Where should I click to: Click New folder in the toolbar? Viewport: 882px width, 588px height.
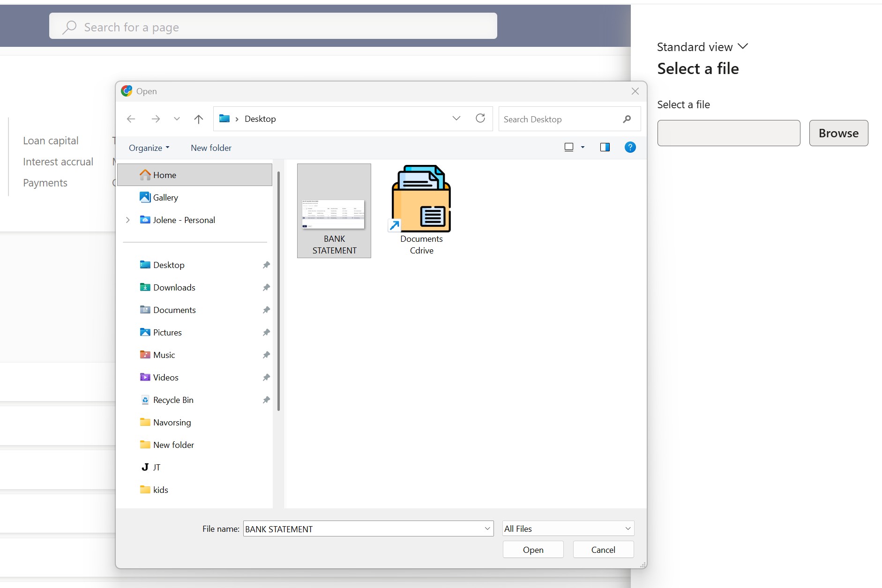(211, 148)
